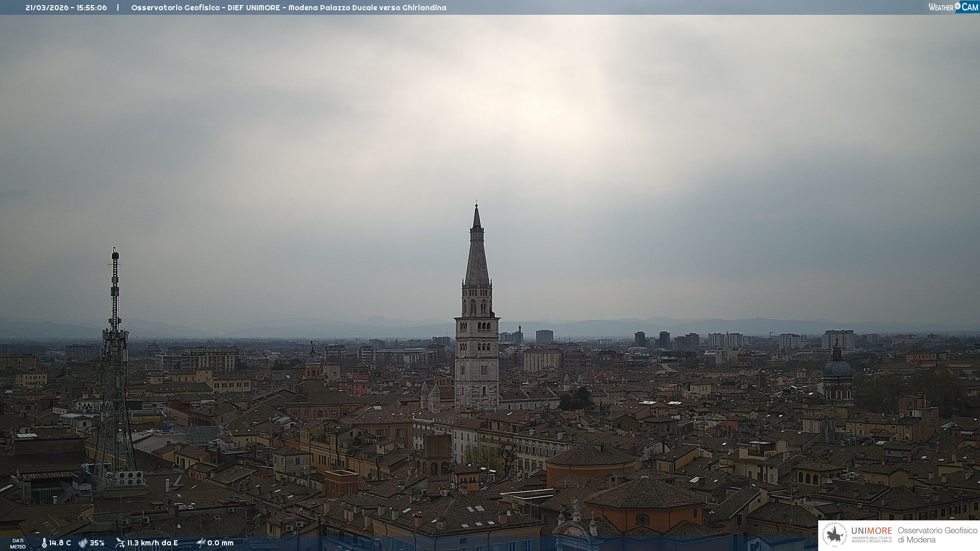Click the thermometer temperature icon
Image resolution: width=980 pixels, height=551 pixels.
(44, 543)
